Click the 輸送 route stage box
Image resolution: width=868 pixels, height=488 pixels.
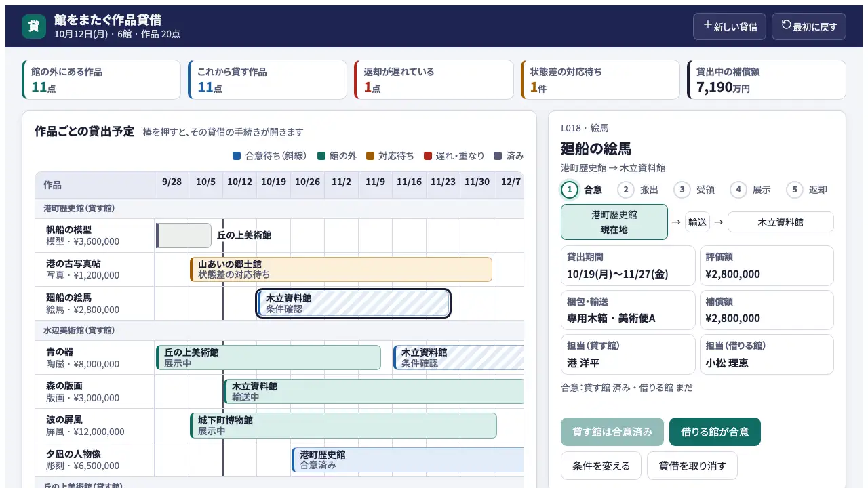(x=697, y=222)
